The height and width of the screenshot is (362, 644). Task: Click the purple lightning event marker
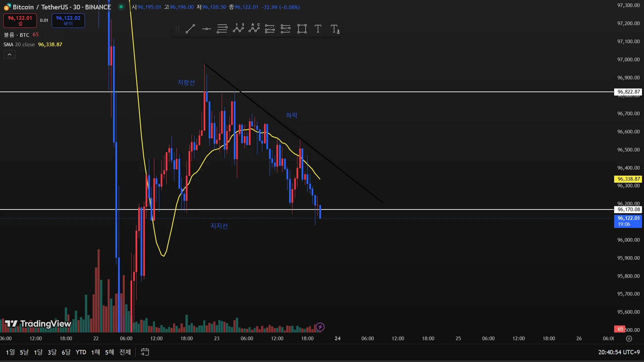pos(320,327)
